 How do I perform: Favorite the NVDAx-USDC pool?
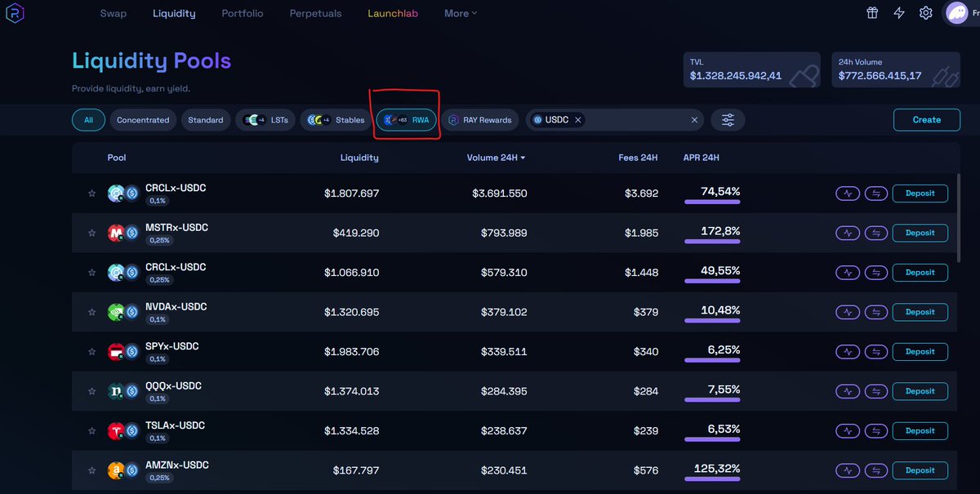(x=91, y=312)
